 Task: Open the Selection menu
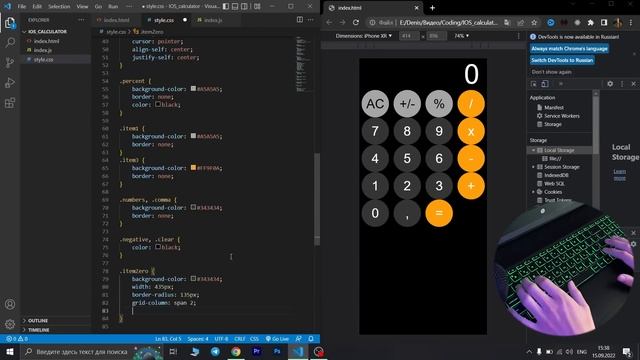[x=59, y=7]
